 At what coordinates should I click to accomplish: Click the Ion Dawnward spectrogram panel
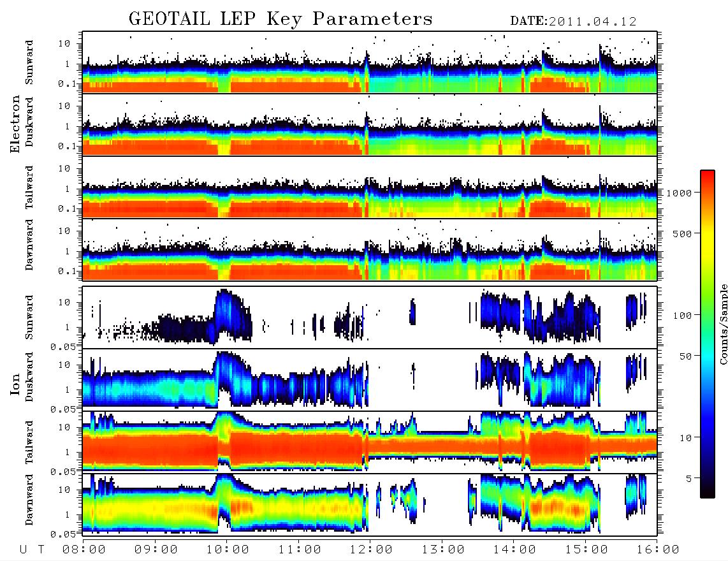370,505
